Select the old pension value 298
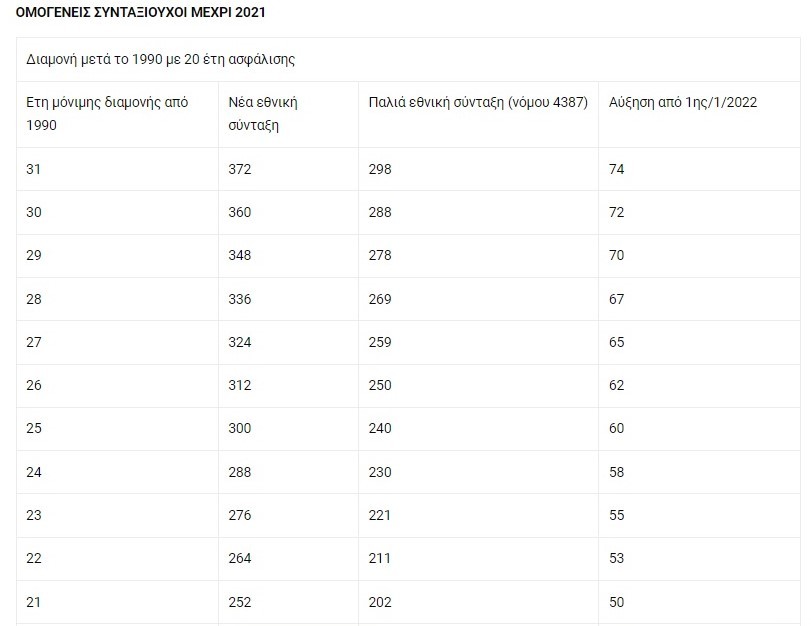811x626 pixels. click(380, 170)
